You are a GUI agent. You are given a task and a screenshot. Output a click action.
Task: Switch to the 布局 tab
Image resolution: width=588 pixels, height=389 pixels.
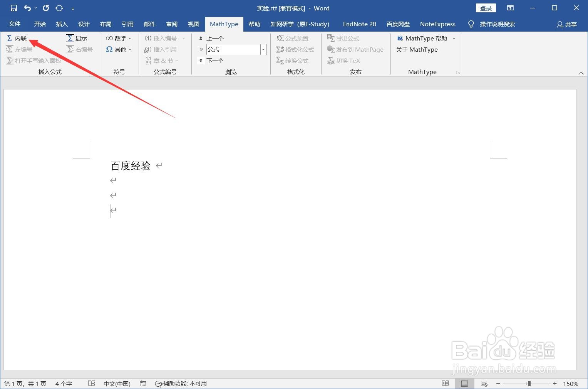pyautogui.click(x=106, y=24)
